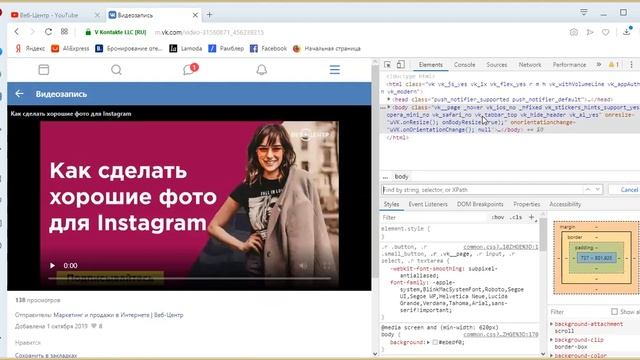Open Properties pane tab
Screen dimensions: 640x360
coord(527,204)
